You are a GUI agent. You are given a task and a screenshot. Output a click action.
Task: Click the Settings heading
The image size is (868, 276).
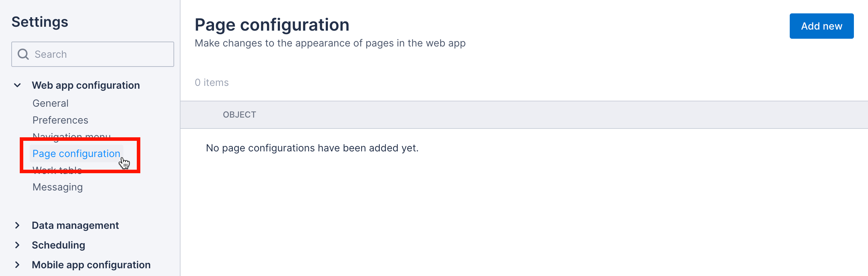click(x=39, y=21)
